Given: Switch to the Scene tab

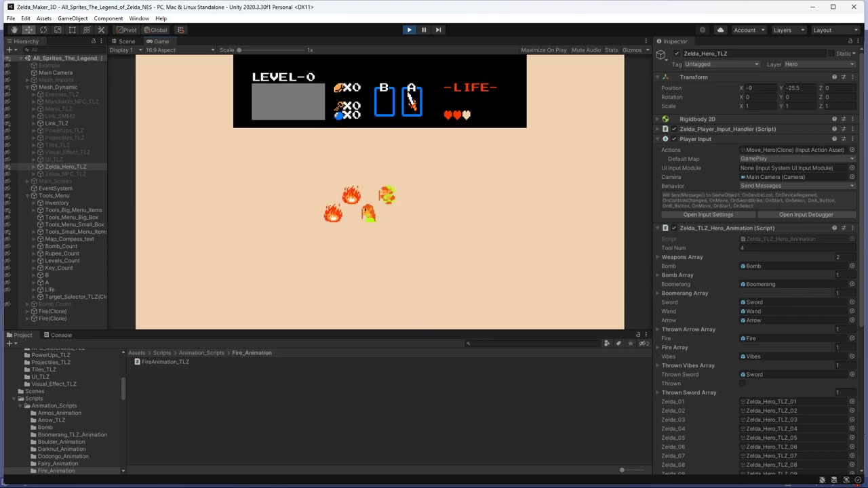Looking at the screenshot, I should (x=123, y=41).
